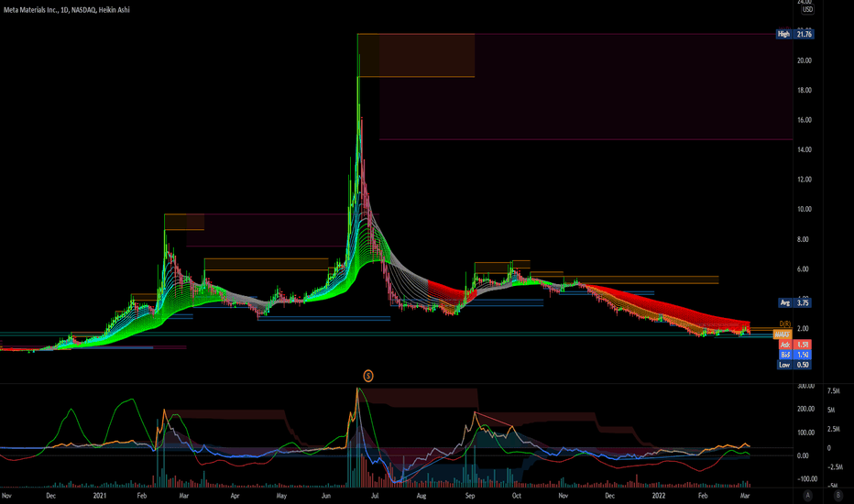Click the 10.00 price axis label
The width and height of the screenshot is (854, 504).
click(805, 209)
